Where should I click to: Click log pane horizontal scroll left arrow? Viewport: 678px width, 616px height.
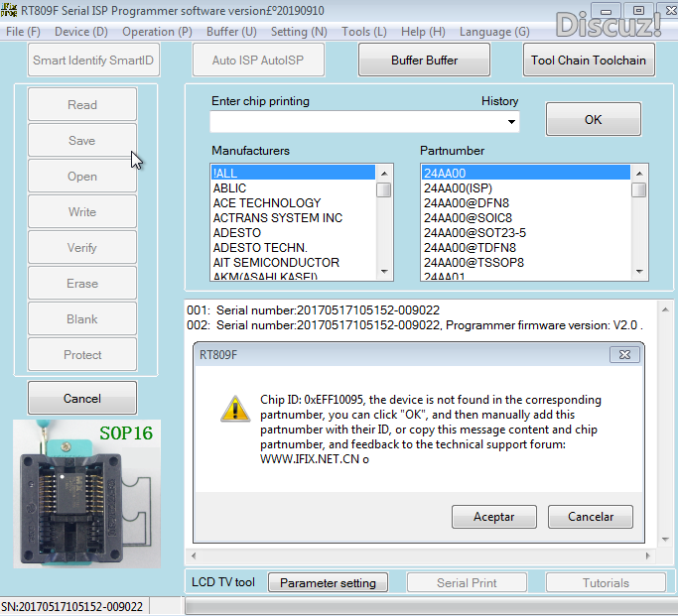(x=194, y=555)
